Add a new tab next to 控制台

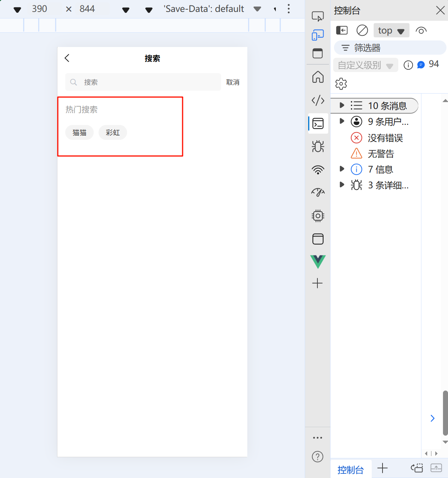[383, 468]
